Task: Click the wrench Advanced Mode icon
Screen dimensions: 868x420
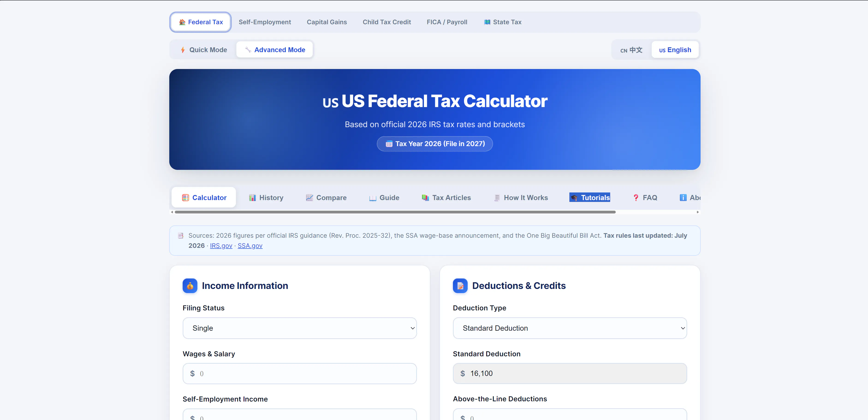Action: (x=248, y=50)
